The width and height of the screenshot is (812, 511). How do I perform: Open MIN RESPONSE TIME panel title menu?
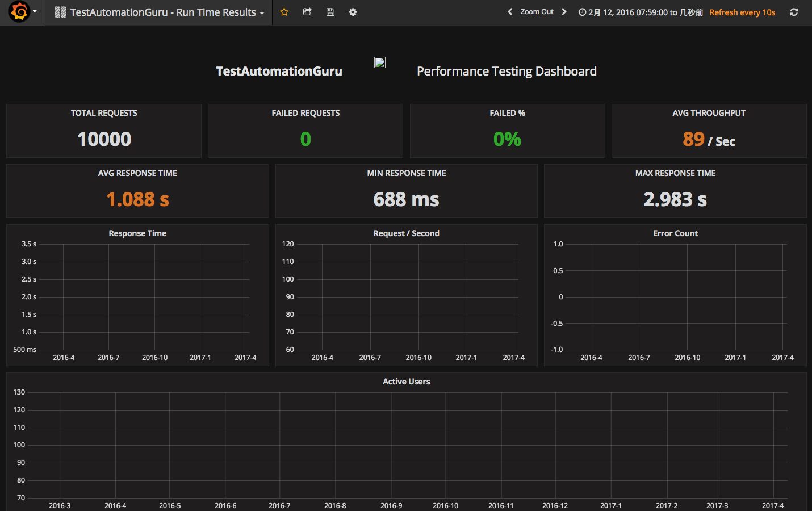click(407, 173)
